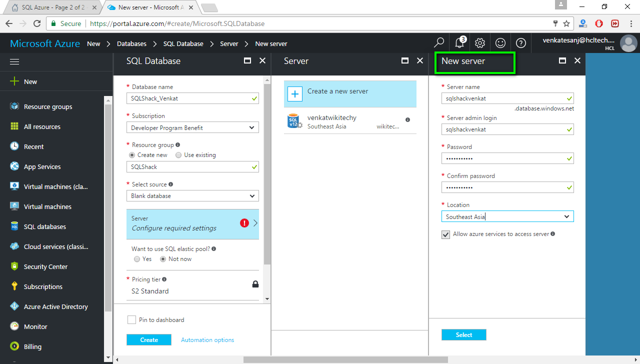The height and width of the screenshot is (364, 640).
Task: Open the feedback smiley icon
Action: (x=500, y=43)
